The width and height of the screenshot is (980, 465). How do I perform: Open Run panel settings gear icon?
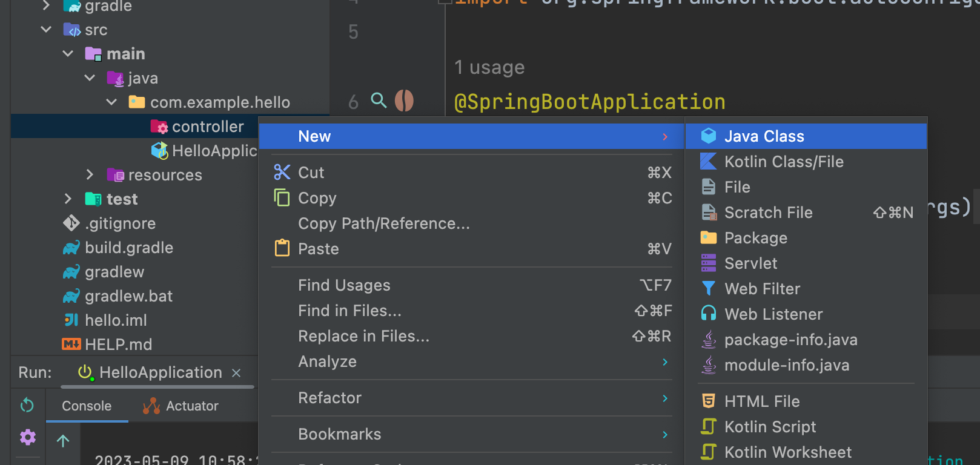[x=28, y=437]
